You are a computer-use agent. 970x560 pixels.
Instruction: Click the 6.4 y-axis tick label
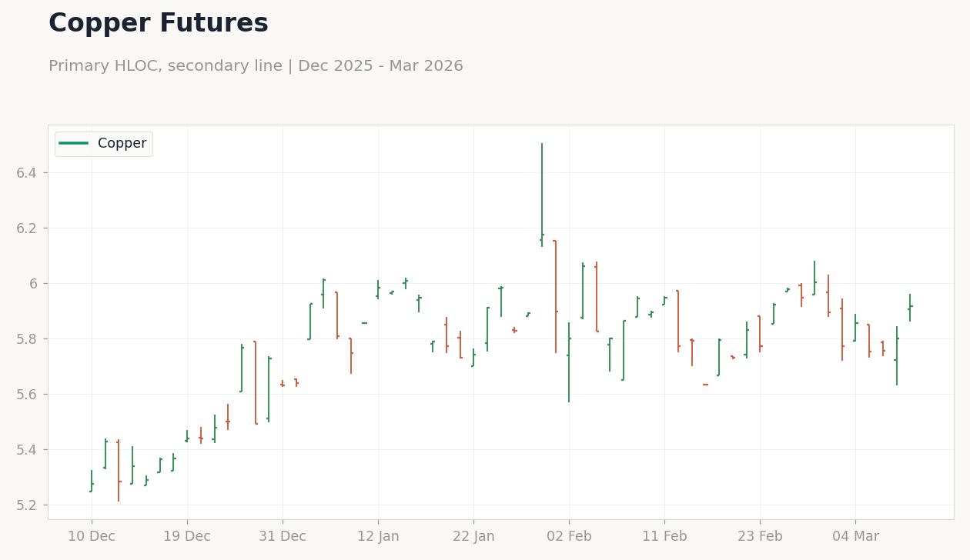tap(27, 173)
